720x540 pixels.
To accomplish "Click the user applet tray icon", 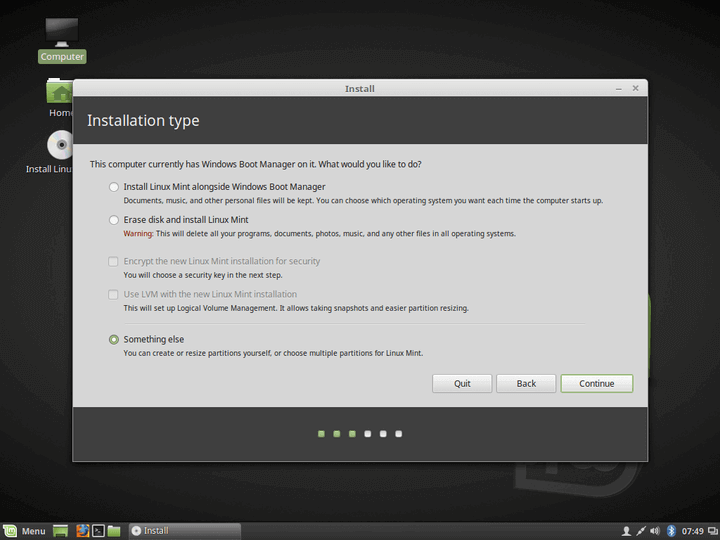I will (x=625, y=531).
